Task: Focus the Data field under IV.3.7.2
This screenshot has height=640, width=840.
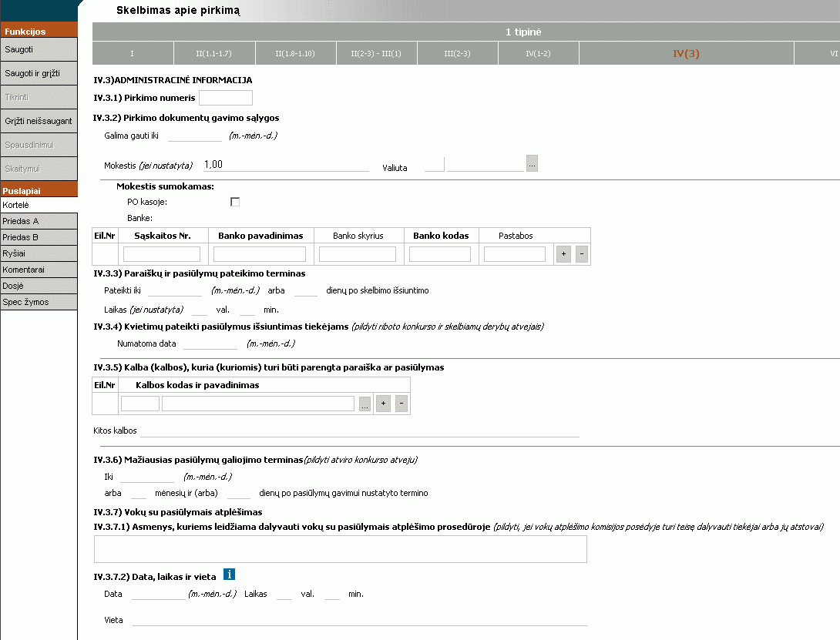Action: (159, 594)
